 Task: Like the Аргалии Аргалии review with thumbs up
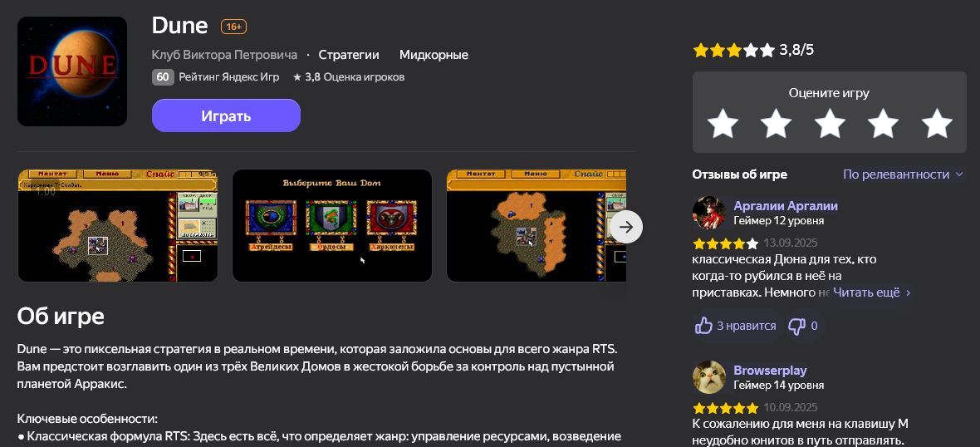click(x=735, y=326)
